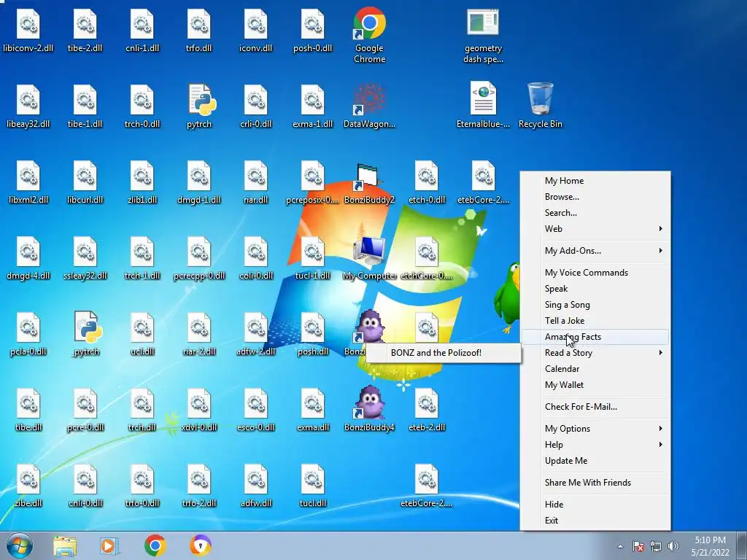The width and height of the screenshot is (747, 560).
Task: Open Calendar from the context menu
Action: 595,368
